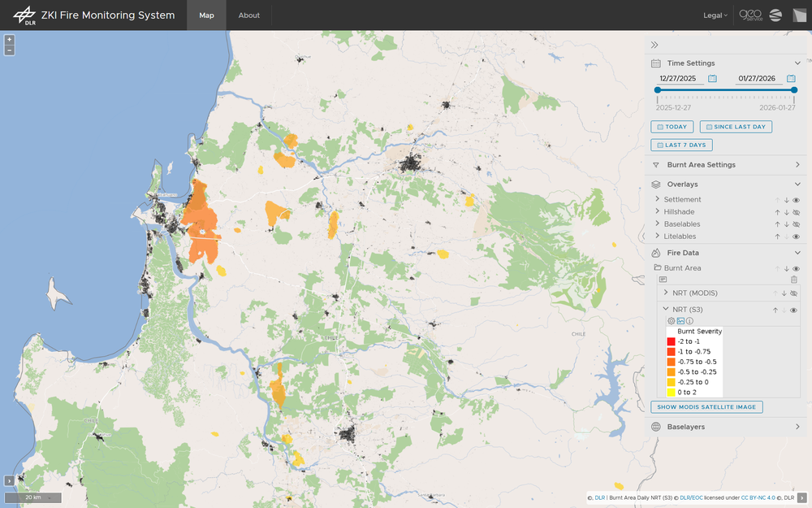Image resolution: width=812 pixels, height=508 pixels.
Task: Click the trash icon under Burnt Area
Action: point(794,280)
